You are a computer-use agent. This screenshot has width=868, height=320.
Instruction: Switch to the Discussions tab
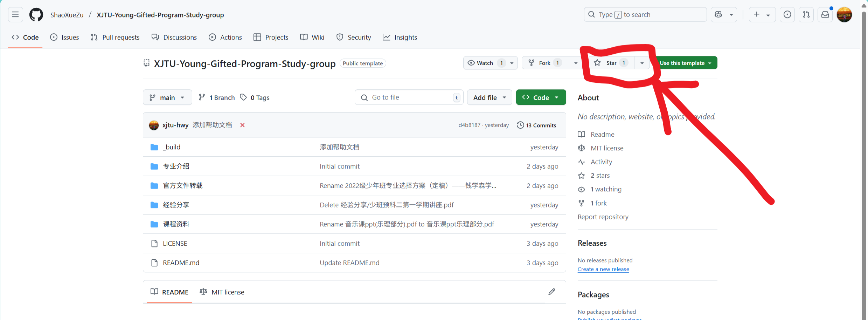tap(174, 37)
